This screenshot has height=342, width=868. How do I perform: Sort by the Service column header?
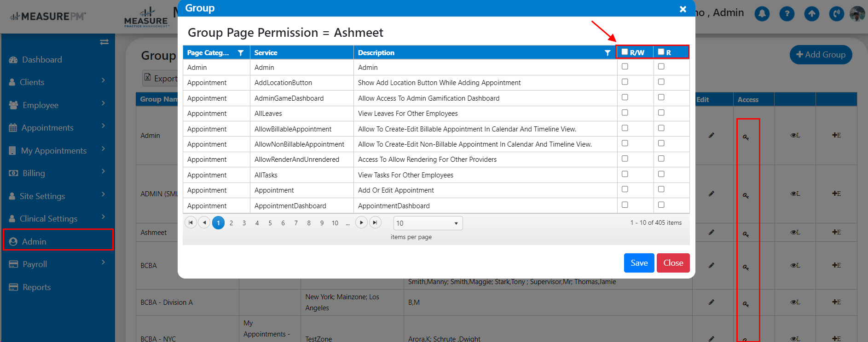coord(266,53)
